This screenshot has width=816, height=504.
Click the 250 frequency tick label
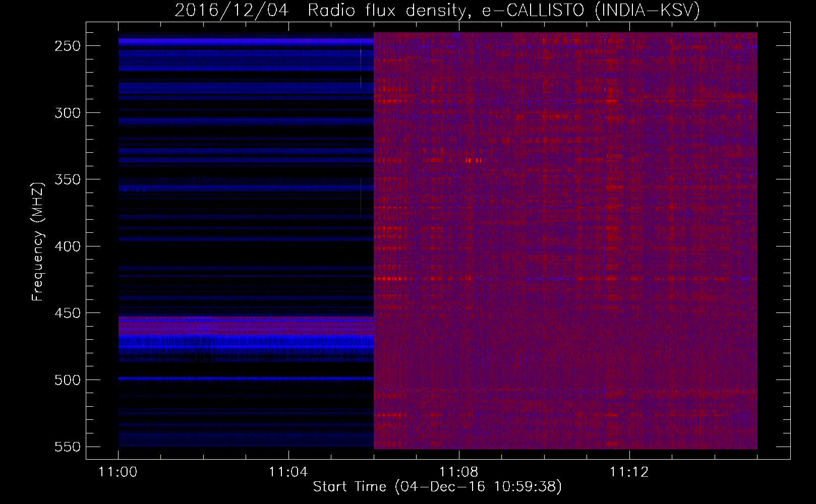coord(68,46)
